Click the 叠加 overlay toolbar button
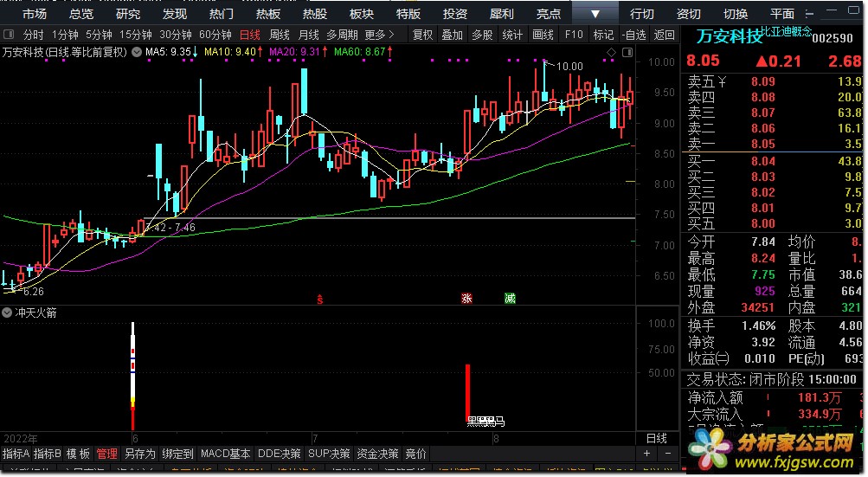The height and width of the screenshot is (477, 868). 453,35
